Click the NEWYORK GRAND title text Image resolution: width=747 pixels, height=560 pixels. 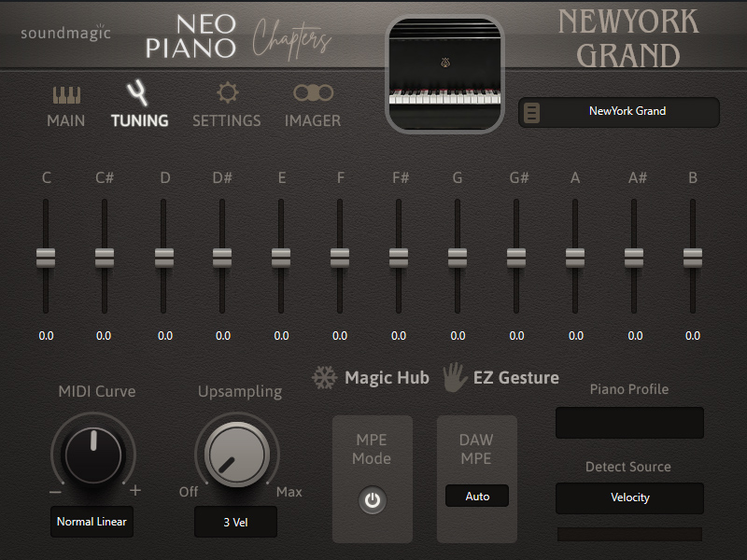(x=628, y=38)
